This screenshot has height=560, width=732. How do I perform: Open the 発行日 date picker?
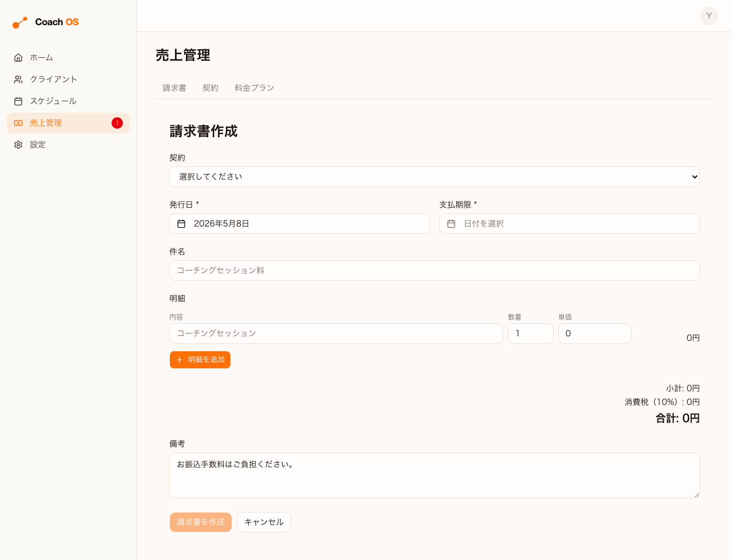coord(300,224)
